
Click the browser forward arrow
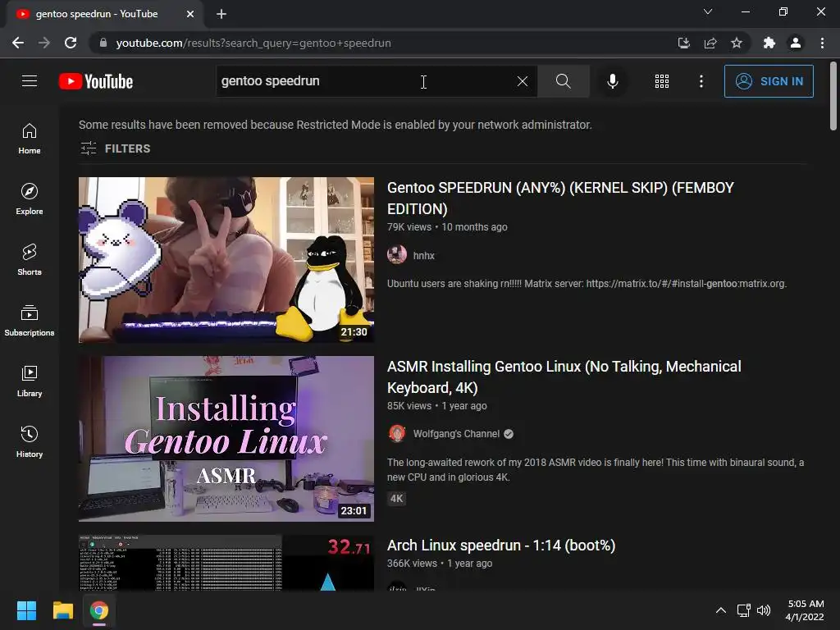coord(44,43)
